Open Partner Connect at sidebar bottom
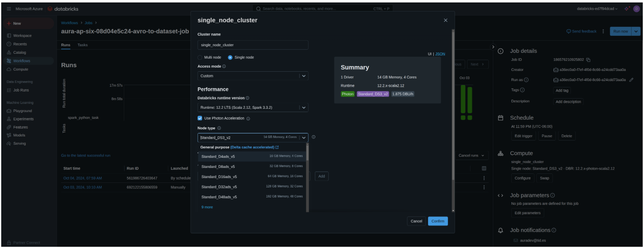644x248 pixels. [x=26, y=243]
